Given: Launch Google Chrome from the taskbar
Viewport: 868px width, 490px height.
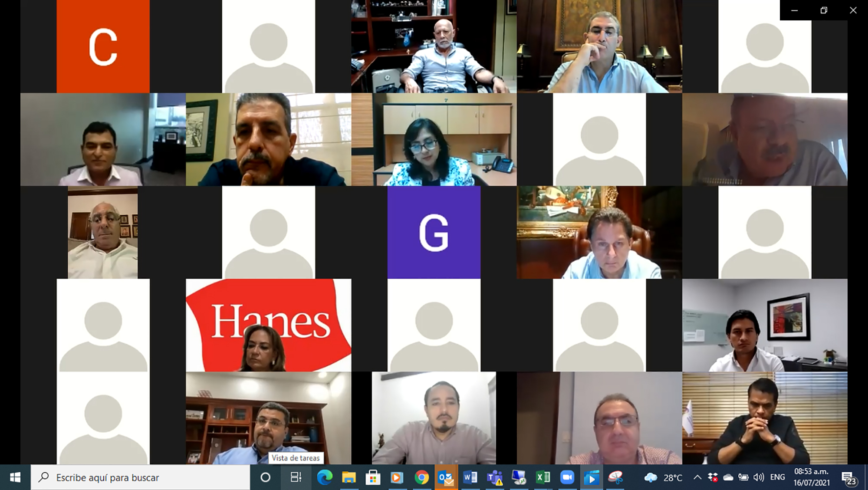Looking at the screenshot, I should [421, 477].
